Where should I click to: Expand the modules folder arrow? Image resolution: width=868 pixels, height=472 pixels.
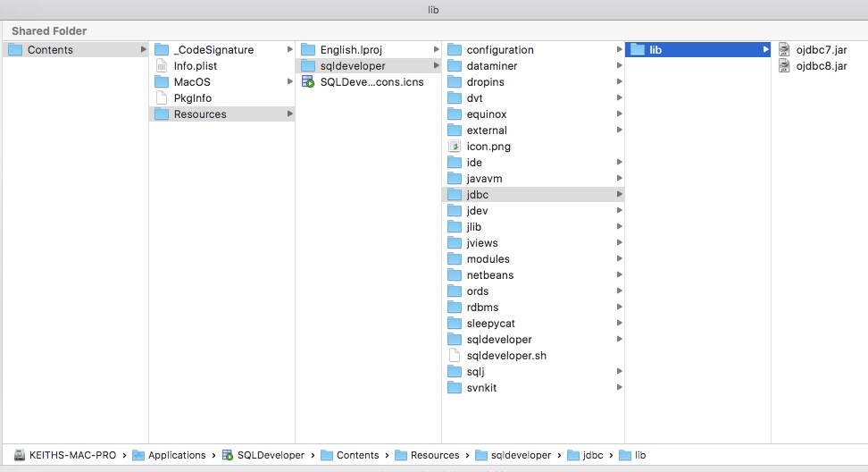tap(620, 258)
